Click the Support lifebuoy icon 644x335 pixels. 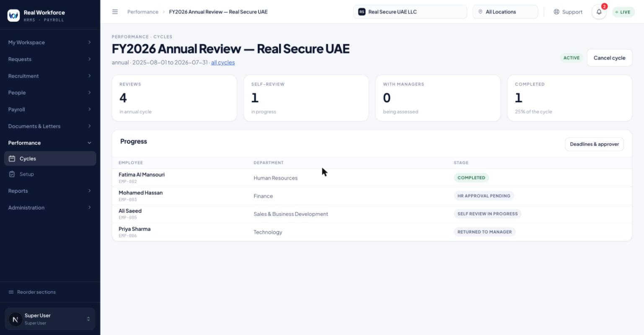pyautogui.click(x=556, y=12)
